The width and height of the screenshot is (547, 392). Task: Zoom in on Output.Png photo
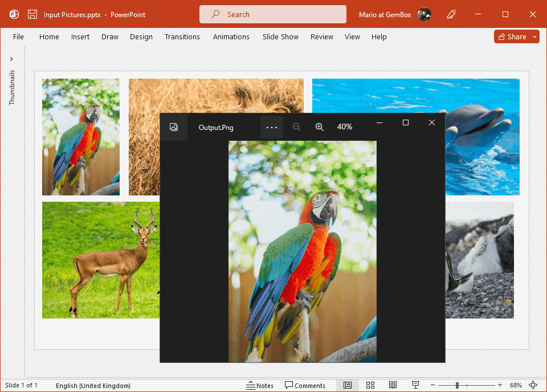pyautogui.click(x=320, y=127)
